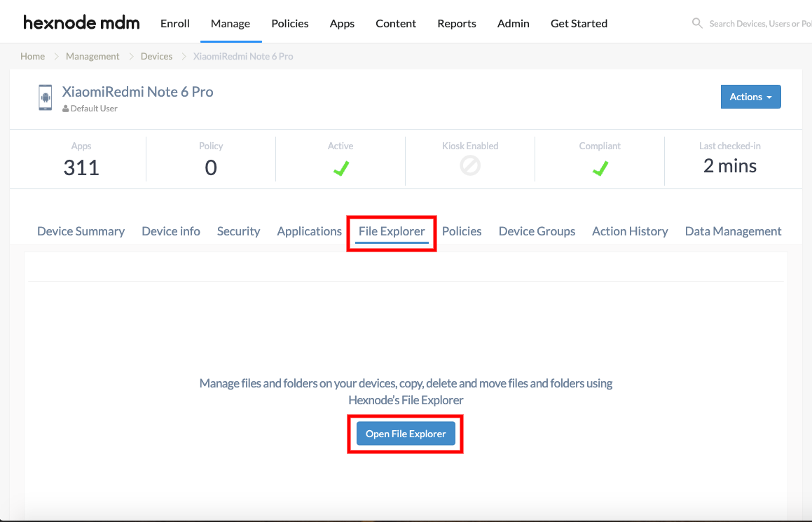
Task: Switch to the Applications tab
Action: pyautogui.click(x=309, y=231)
